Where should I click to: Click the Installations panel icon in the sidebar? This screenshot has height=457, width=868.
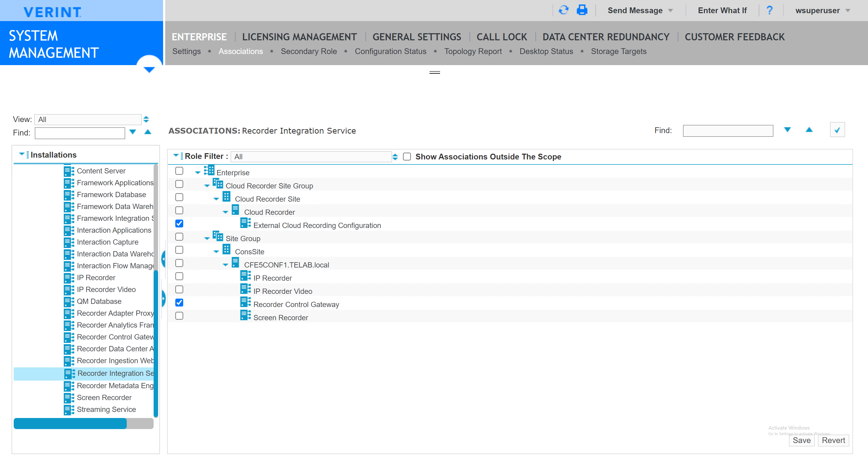click(27, 155)
